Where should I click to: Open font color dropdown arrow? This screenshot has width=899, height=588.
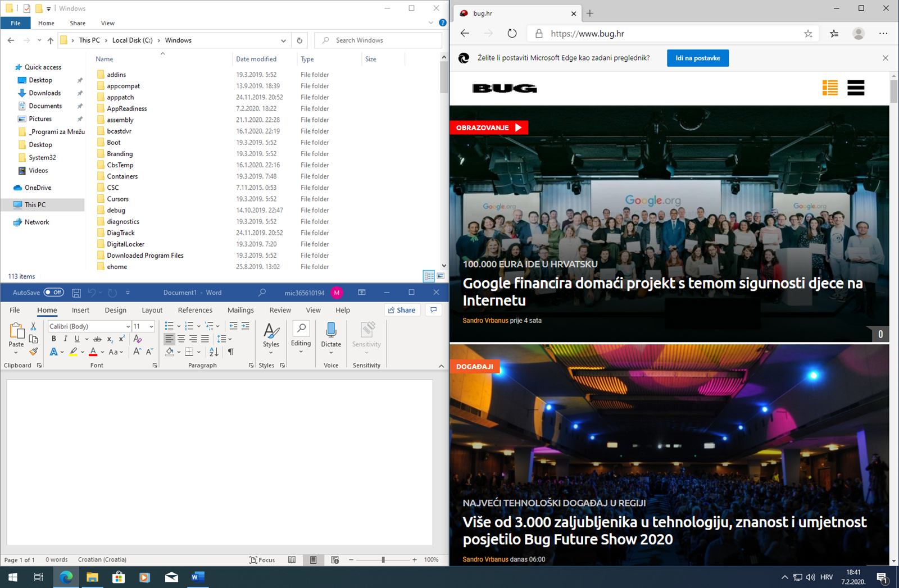point(102,352)
